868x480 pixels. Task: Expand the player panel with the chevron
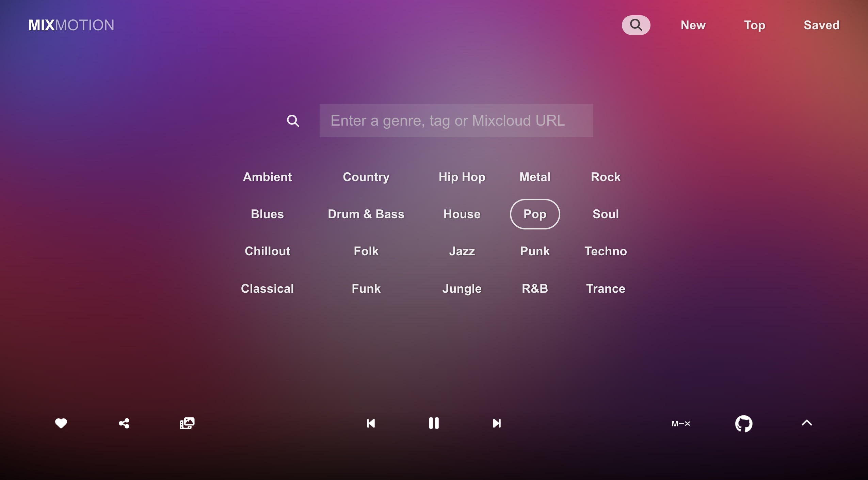[806, 423]
